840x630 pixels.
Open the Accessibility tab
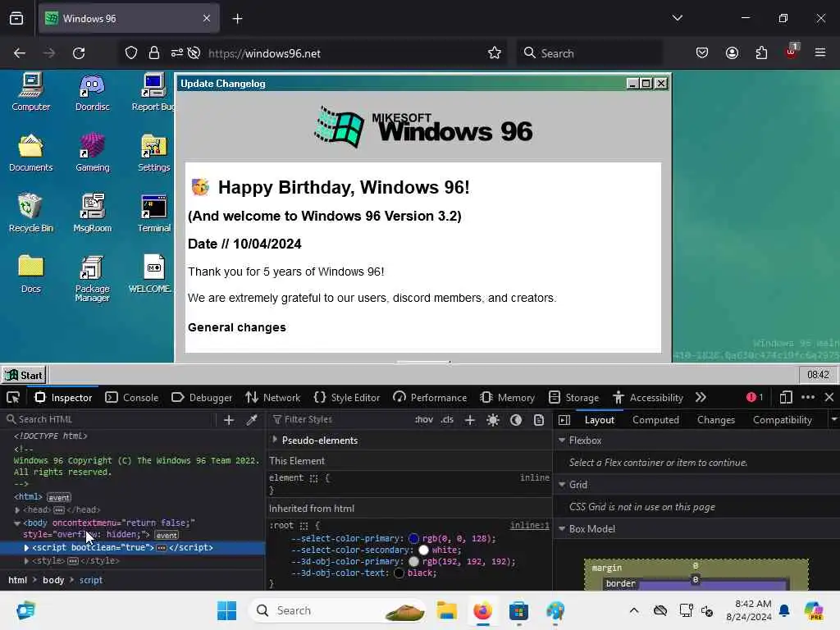[x=648, y=398]
